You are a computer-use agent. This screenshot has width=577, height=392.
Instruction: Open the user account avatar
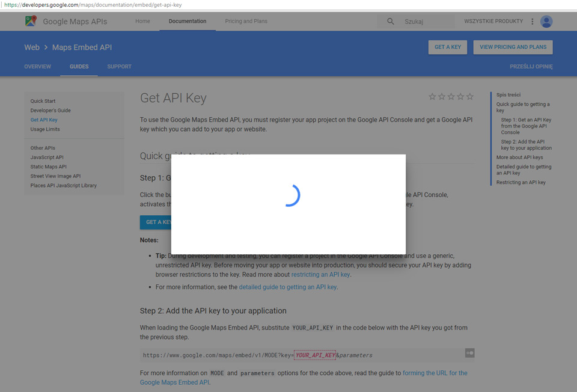(x=546, y=22)
